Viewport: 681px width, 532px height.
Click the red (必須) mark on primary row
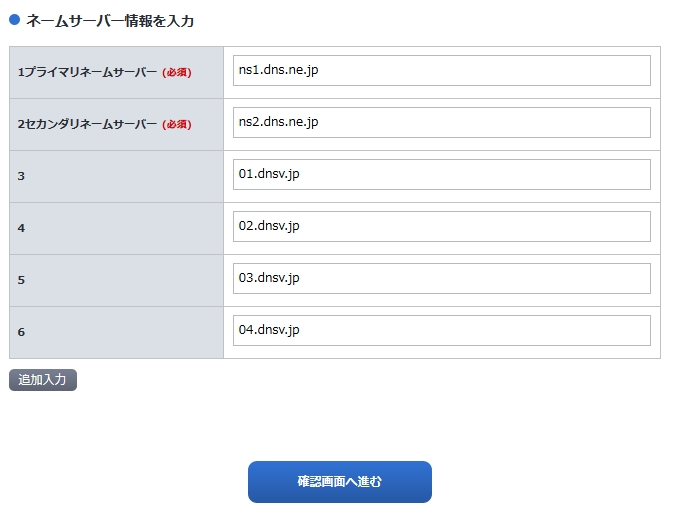177,73
